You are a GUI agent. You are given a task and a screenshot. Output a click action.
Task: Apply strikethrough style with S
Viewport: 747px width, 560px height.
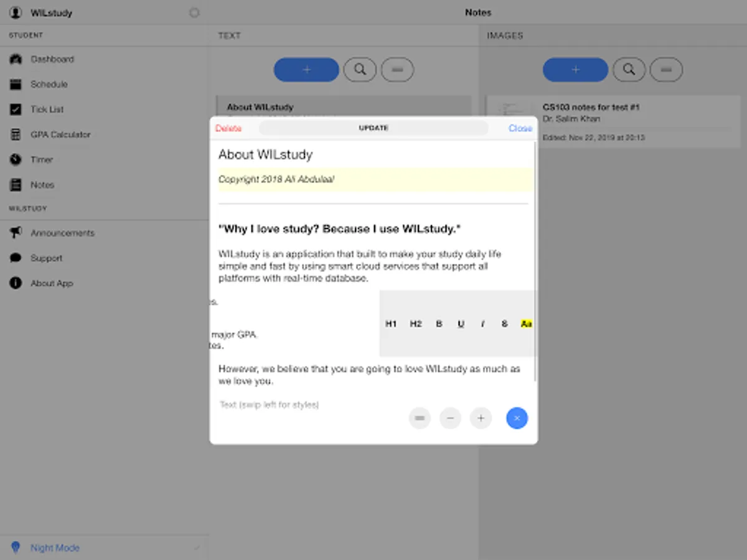pyautogui.click(x=505, y=324)
